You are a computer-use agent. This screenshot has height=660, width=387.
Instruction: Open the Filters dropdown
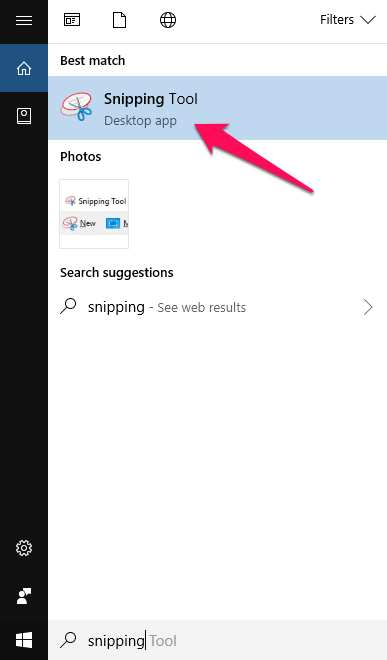click(x=347, y=20)
